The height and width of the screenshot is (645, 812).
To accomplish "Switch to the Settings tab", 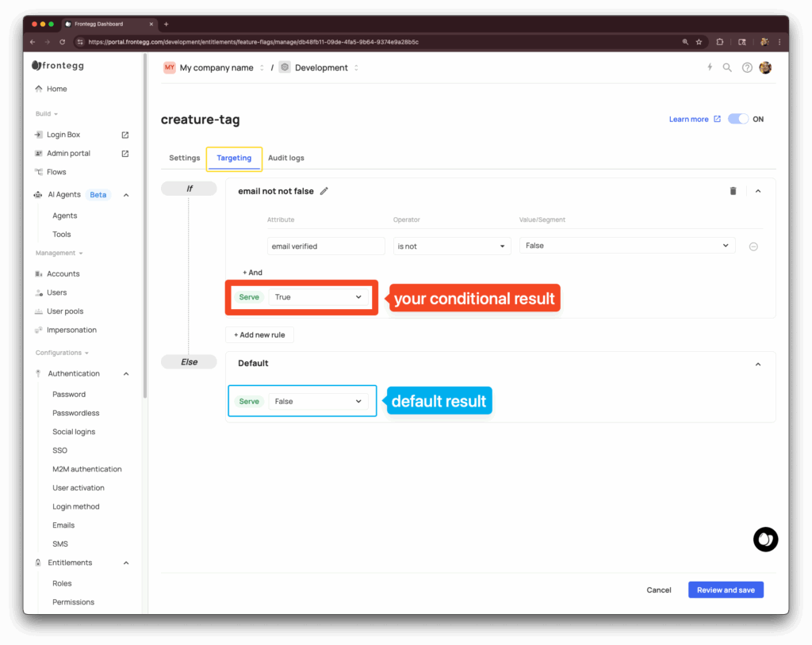I will (184, 158).
